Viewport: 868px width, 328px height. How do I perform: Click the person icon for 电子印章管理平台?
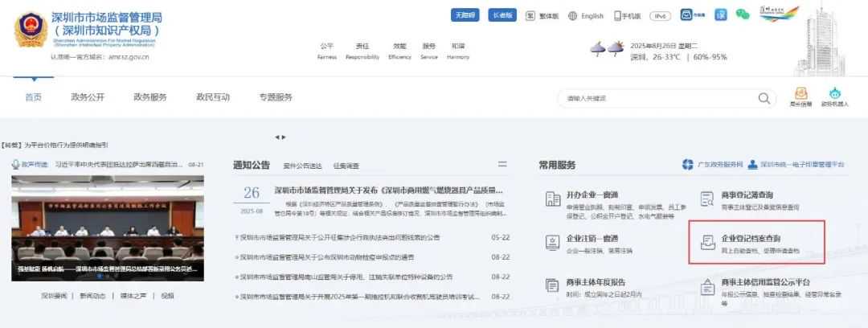click(x=752, y=165)
